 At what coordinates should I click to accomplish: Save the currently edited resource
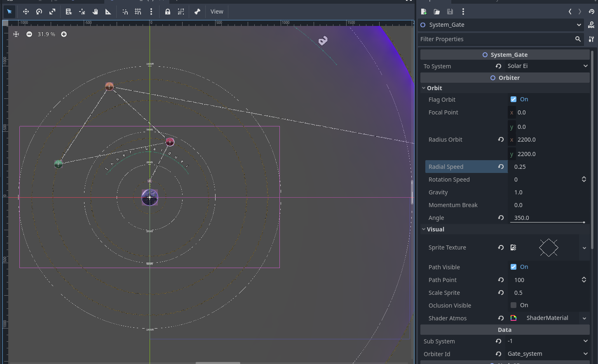(x=450, y=12)
